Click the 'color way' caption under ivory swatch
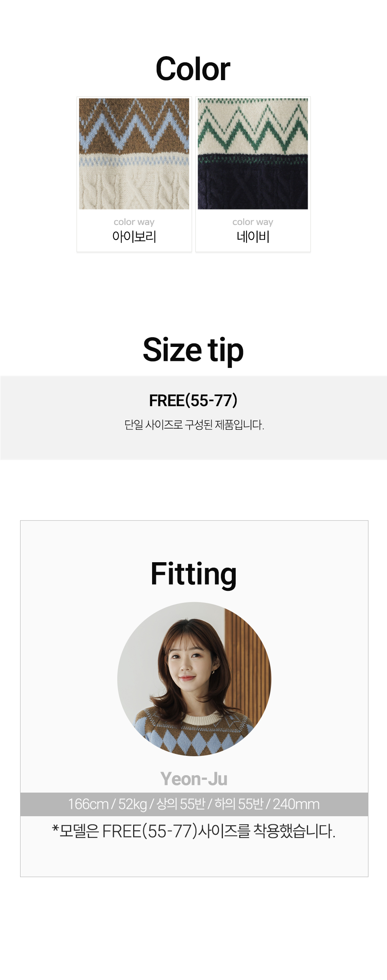The height and width of the screenshot is (980, 387). pos(134,222)
